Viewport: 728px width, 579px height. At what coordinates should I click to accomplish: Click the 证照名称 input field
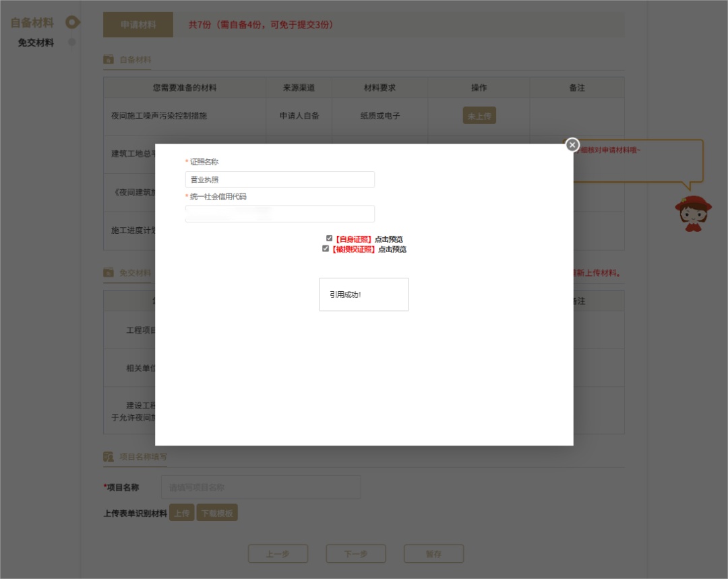coord(280,180)
